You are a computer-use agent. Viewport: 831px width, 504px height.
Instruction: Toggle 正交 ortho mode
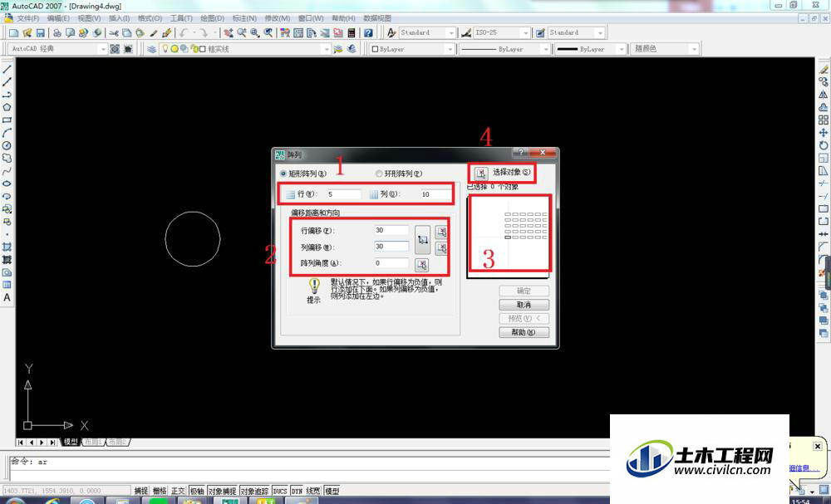coord(178,492)
